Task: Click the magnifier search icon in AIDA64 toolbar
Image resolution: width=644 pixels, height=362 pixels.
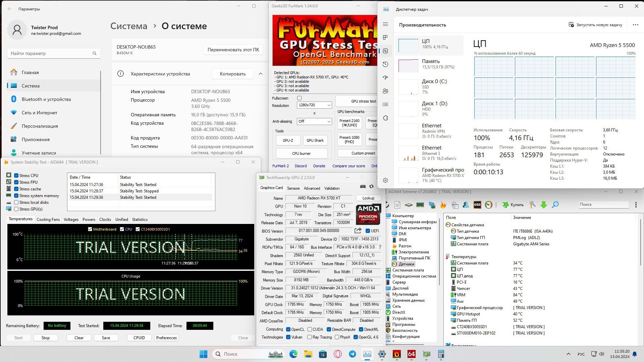Action: pos(555,205)
